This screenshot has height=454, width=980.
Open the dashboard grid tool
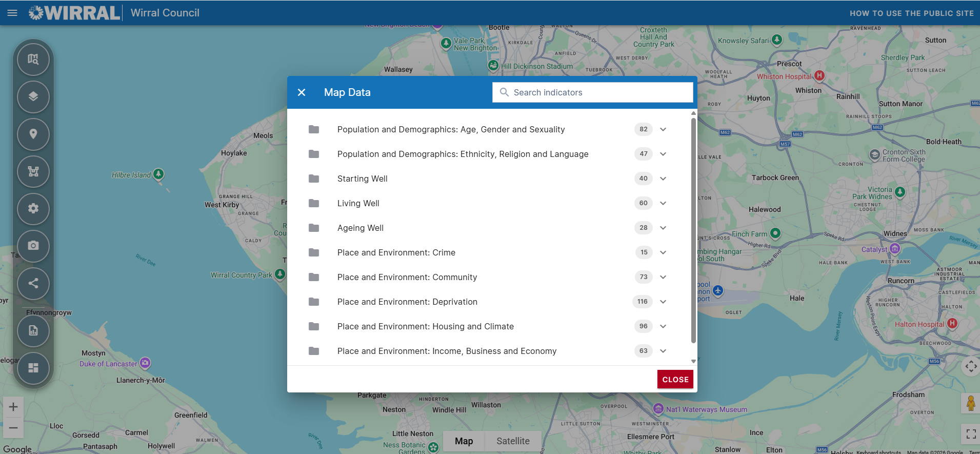pos(33,368)
